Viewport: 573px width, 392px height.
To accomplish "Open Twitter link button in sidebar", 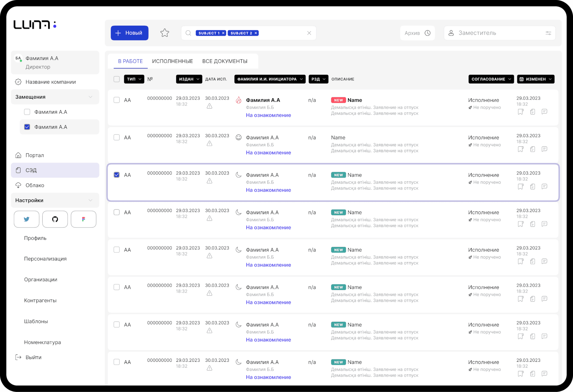I will [x=26, y=219].
